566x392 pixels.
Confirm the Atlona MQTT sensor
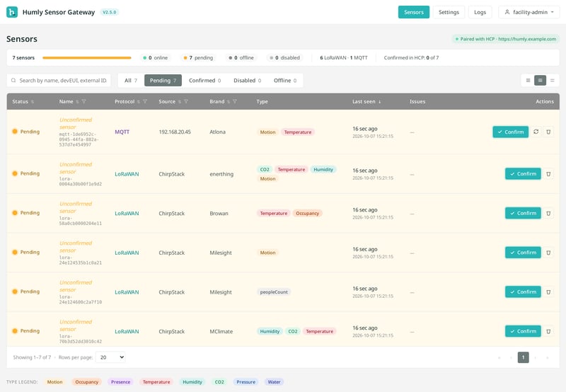(510, 132)
